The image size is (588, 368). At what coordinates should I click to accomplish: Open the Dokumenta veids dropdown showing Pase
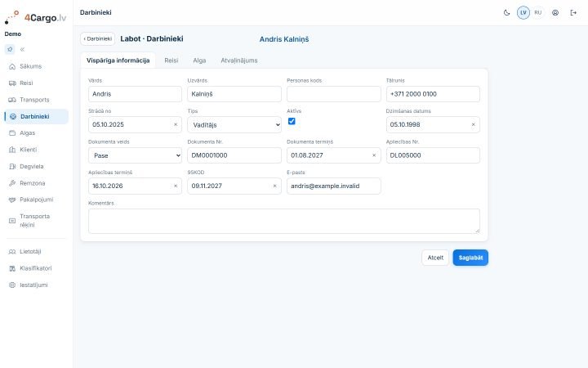point(135,155)
